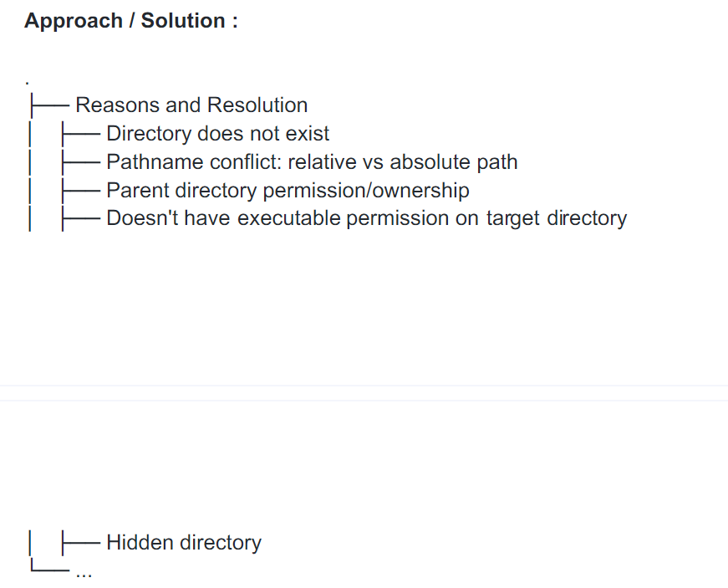The width and height of the screenshot is (728, 588).
Task: Click leftmost vertical pipe beside "Hidden directory"
Action: pos(31,543)
